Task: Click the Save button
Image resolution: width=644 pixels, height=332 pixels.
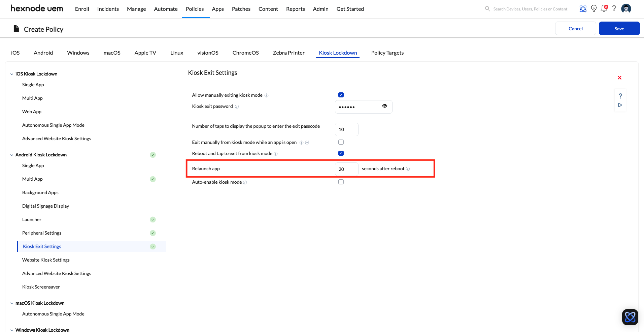Action: click(x=619, y=28)
